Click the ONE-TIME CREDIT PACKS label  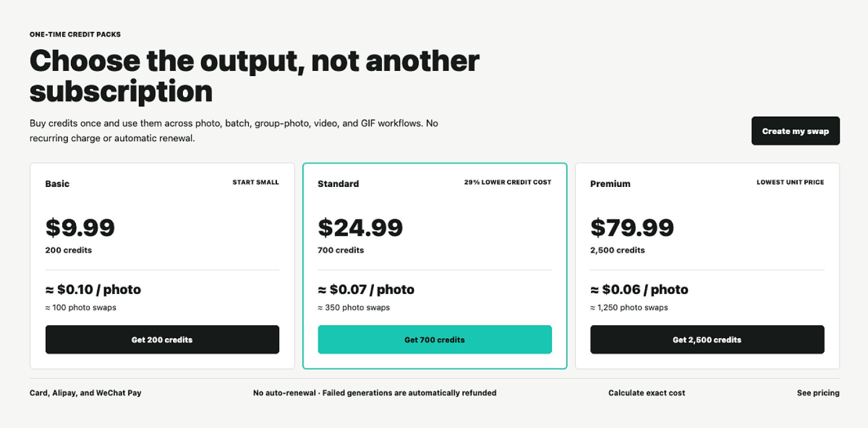(75, 34)
